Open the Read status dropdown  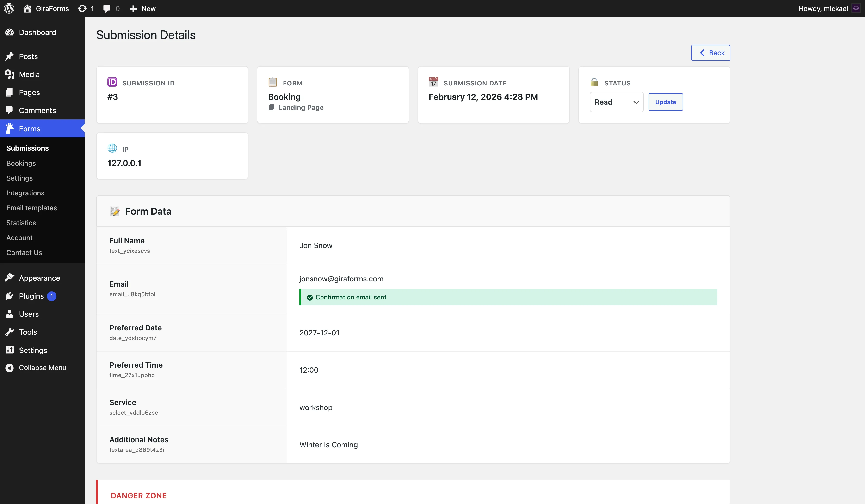(617, 102)
